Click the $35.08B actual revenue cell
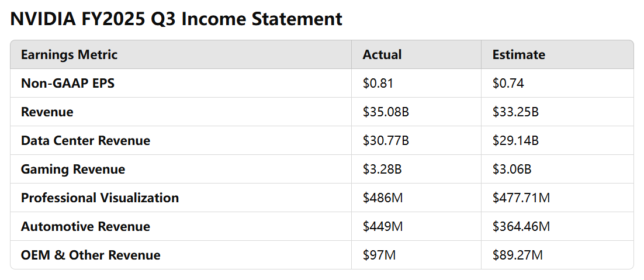Image resolution: width=644 pixels, height=280 pixels. tap(386, 112)
